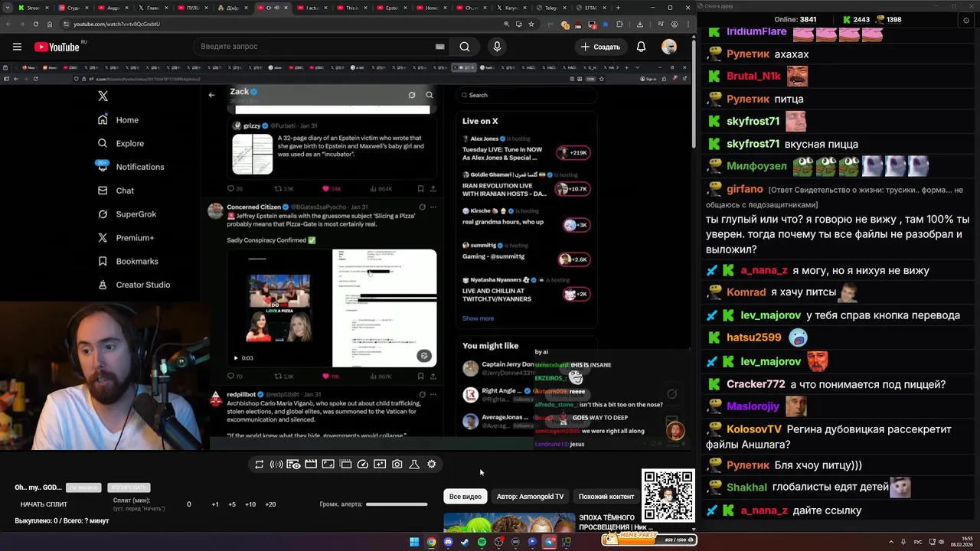Select the 'Автор: Asmongold TV' filter chip
980x551 pixels.
[530, 497]
